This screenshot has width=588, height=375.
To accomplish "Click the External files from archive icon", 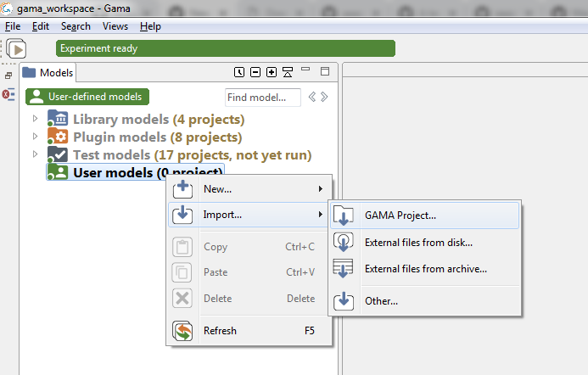I will click(344, 268).
